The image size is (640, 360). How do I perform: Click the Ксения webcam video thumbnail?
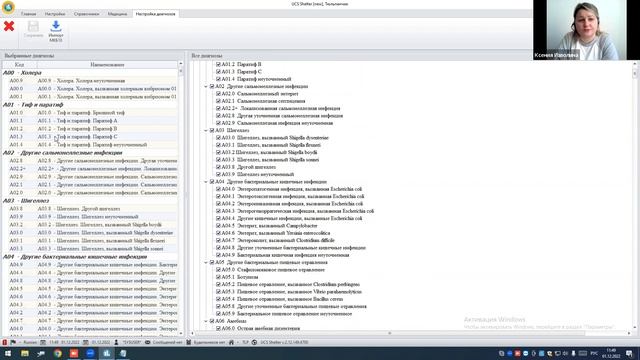[x=586, y=30]
